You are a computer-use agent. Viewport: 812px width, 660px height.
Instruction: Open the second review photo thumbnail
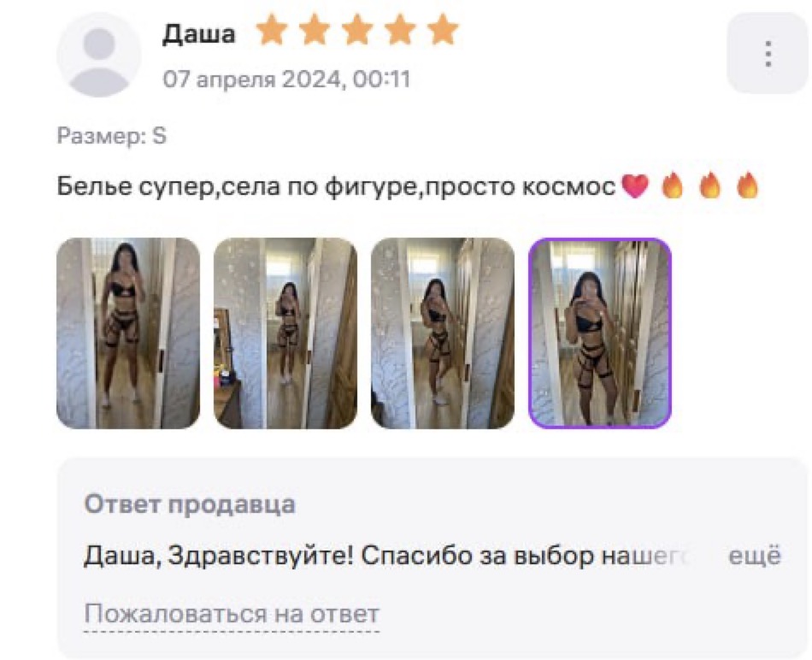(x=285, y=333)
